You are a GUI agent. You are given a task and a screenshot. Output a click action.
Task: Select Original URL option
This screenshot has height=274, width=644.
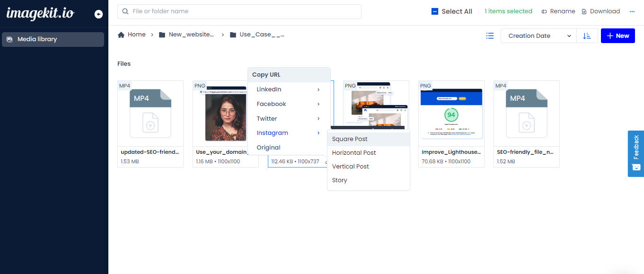(289, 148)
